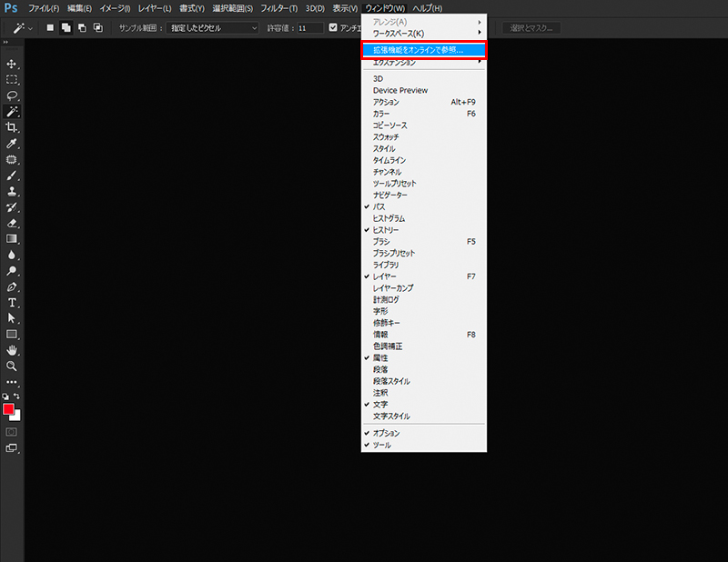Open the ファイル(F) menu
The width and height of the screenshot is (728, 562).
pyautogui.click(x=44, y=8)
